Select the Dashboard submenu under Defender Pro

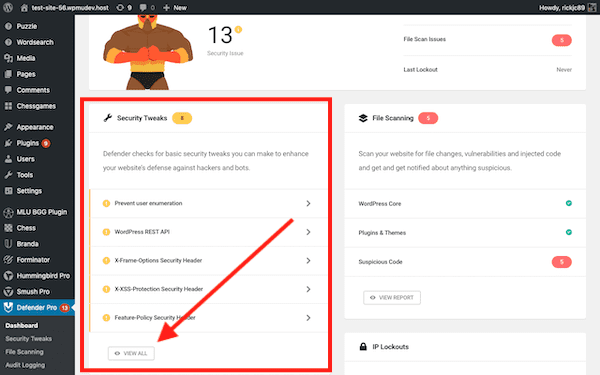pos(21,326)
